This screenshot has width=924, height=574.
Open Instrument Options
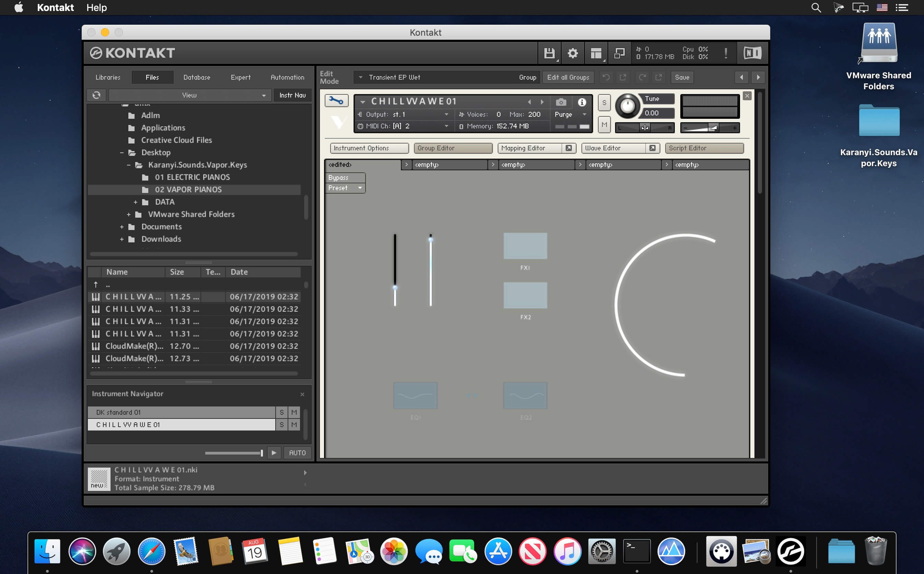(x=369, y=148)
